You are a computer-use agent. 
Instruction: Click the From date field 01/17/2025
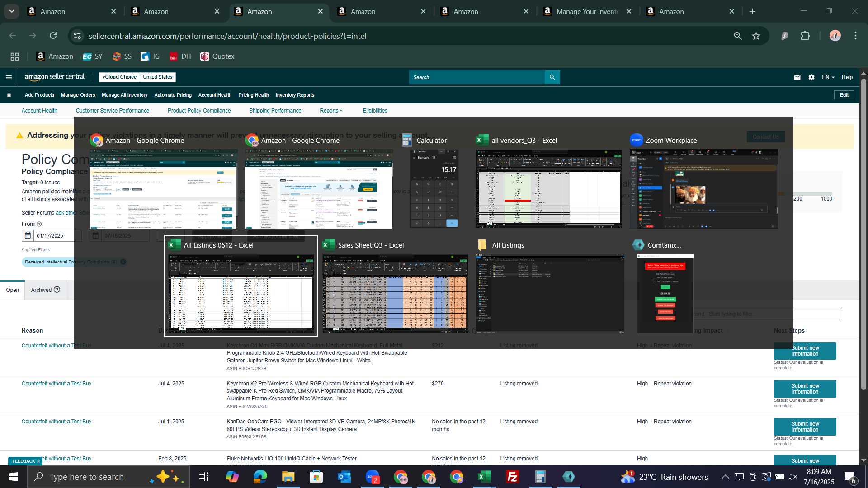click(57, 235)
